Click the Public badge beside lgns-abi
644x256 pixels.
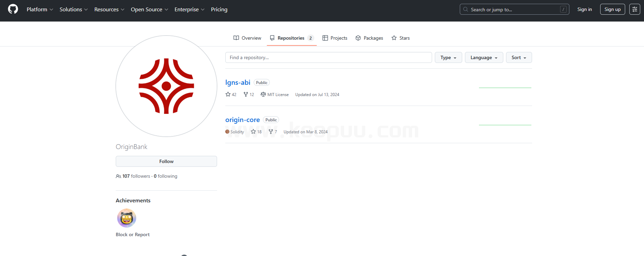[x=262, y=83]
